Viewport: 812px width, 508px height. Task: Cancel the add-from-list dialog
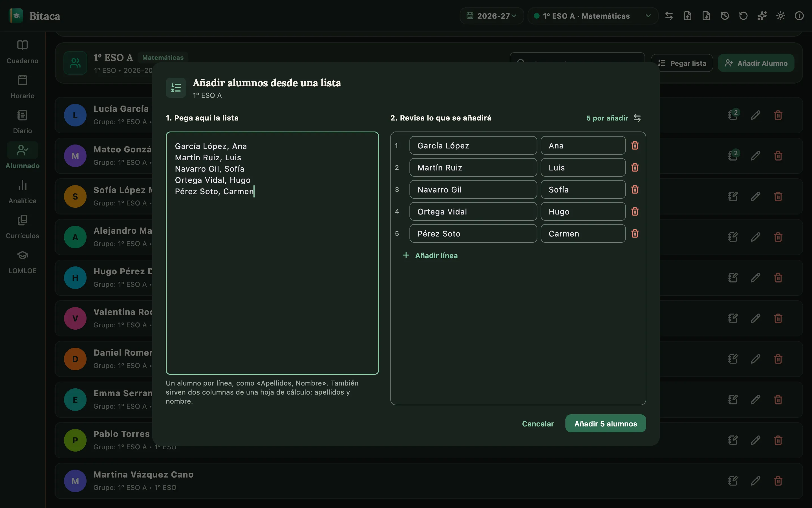pyautogui.click(x=538, y=424)
